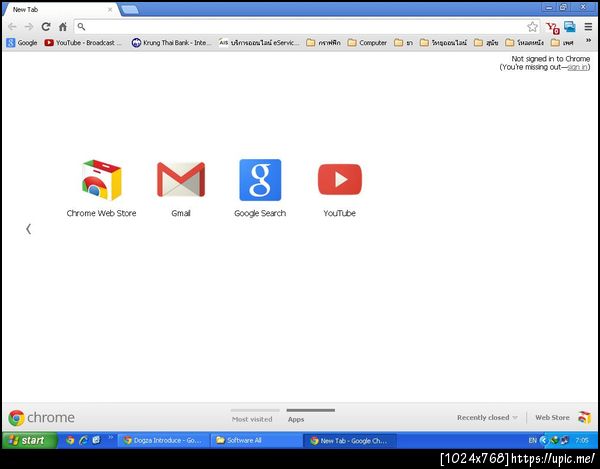Screen dimensions: 600x469
Task: Open the red Y extension icon
Action: tap(552, 28)
